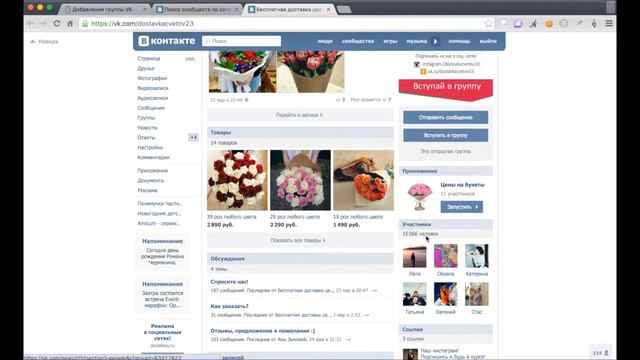Image resolution: width=640 pixels, height=360 pixels.
Task: Click выйти to log out
Action: (x=488, y=41)
